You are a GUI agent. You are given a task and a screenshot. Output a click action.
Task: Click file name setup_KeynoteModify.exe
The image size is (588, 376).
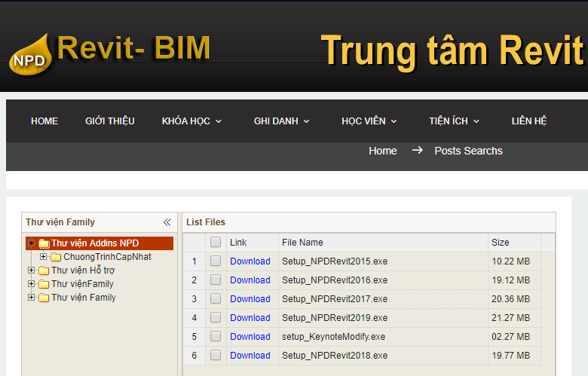tap(333, 337)
